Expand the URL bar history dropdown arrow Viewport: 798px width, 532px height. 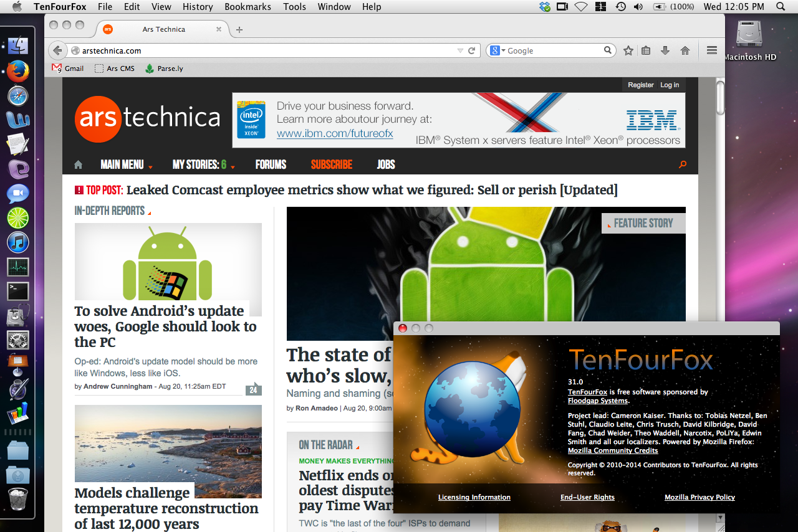pos(460,50)
